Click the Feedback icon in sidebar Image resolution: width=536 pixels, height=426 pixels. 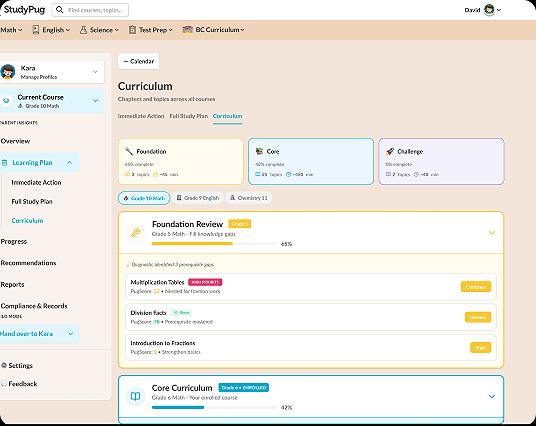click(4, 384)
